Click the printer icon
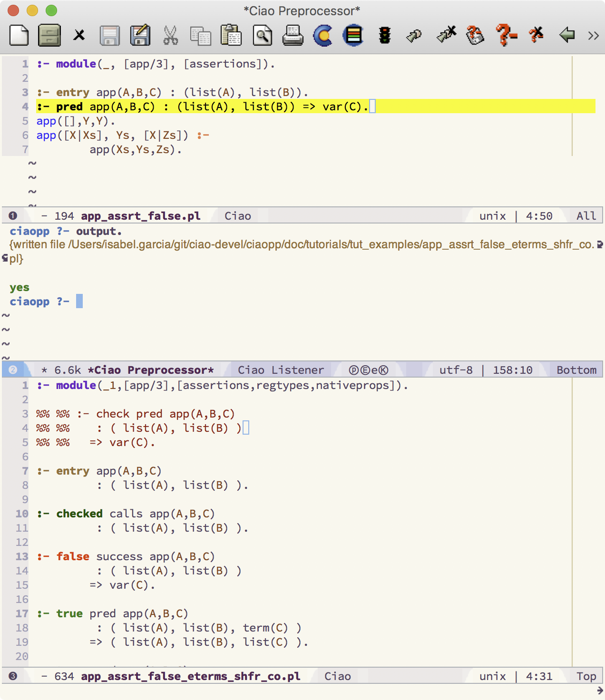 (x=293, y=36)
